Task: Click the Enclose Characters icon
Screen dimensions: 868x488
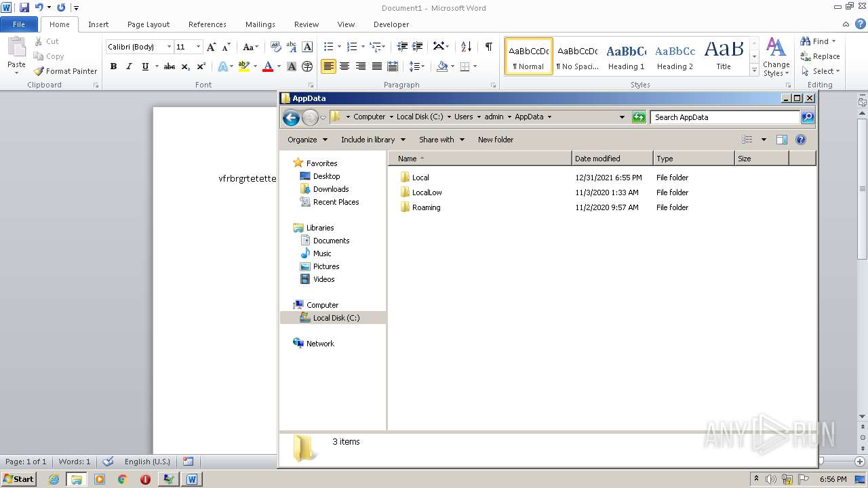Action: [x=307, y=66]
